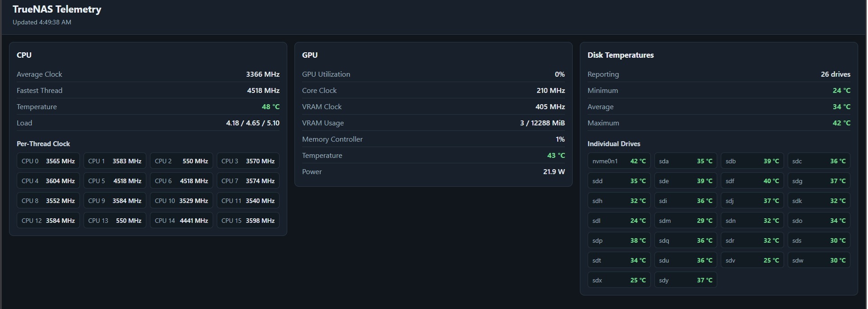
Task: Select the sde drive tile
Action: 686,181
